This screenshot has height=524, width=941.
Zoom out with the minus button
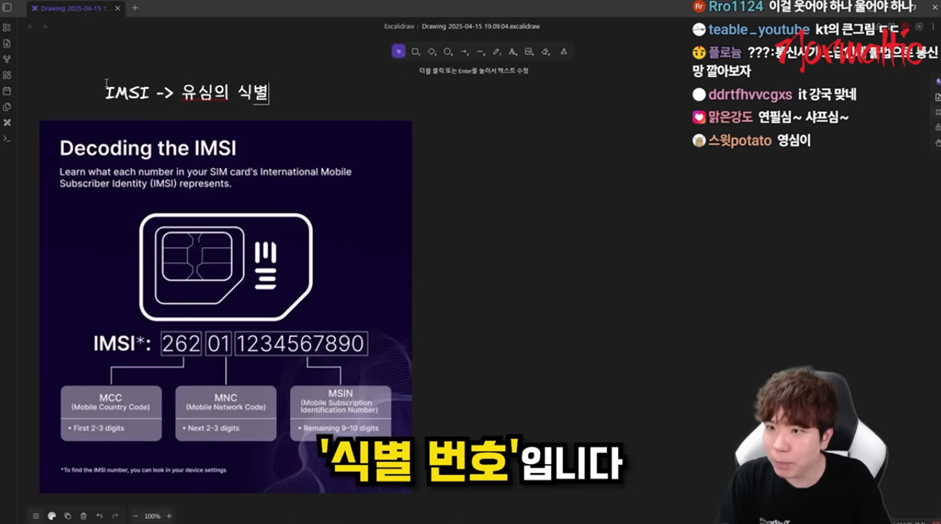[x=136, y=516]
